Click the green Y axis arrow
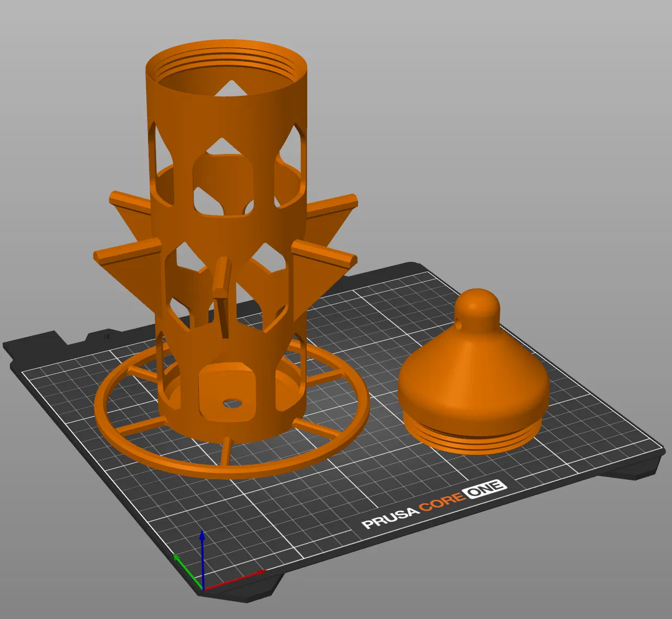Image resolution: width=672 pixels, height=619 pixels. (x=187, y=571)
